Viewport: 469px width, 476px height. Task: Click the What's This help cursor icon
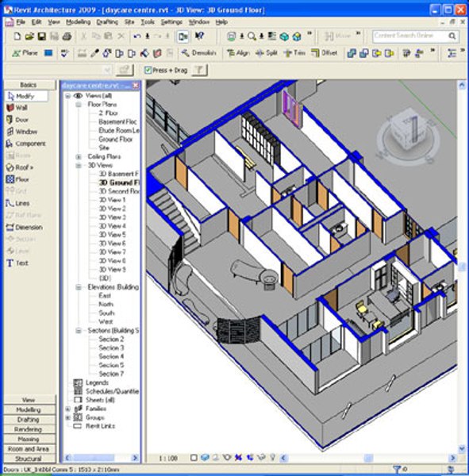[199, 36]
